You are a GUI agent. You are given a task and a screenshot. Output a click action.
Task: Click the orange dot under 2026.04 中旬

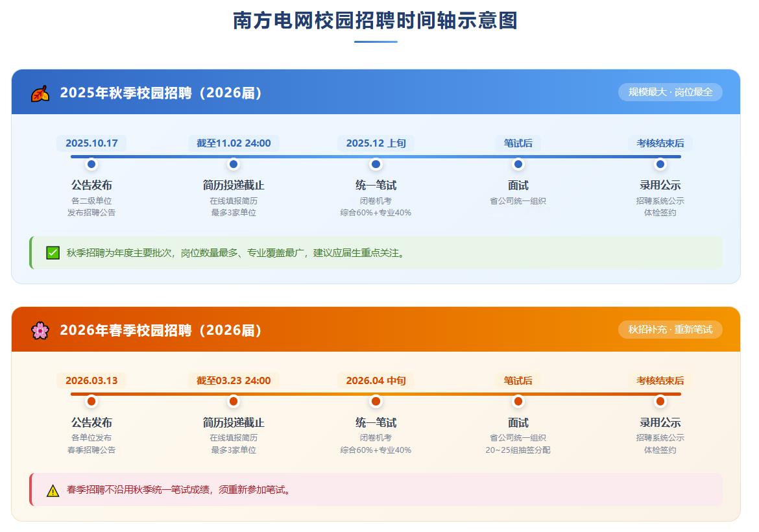(x=376, y=402)
